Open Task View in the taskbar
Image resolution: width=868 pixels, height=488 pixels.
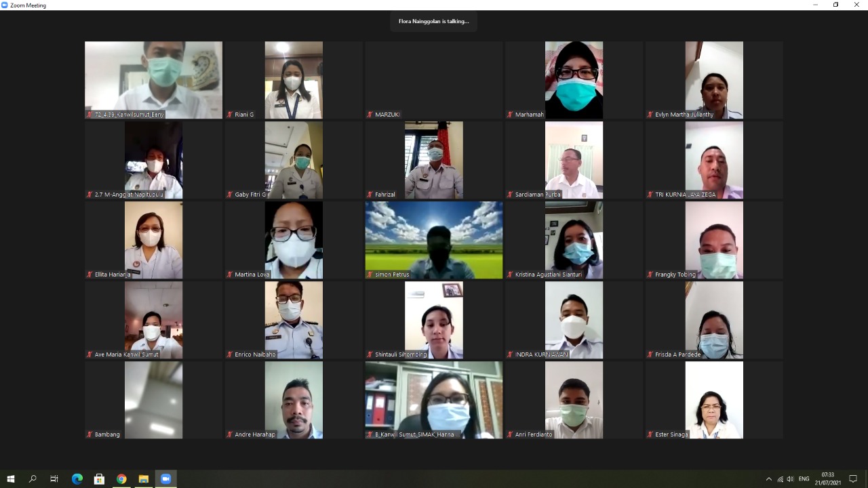[x=54, y=479]
